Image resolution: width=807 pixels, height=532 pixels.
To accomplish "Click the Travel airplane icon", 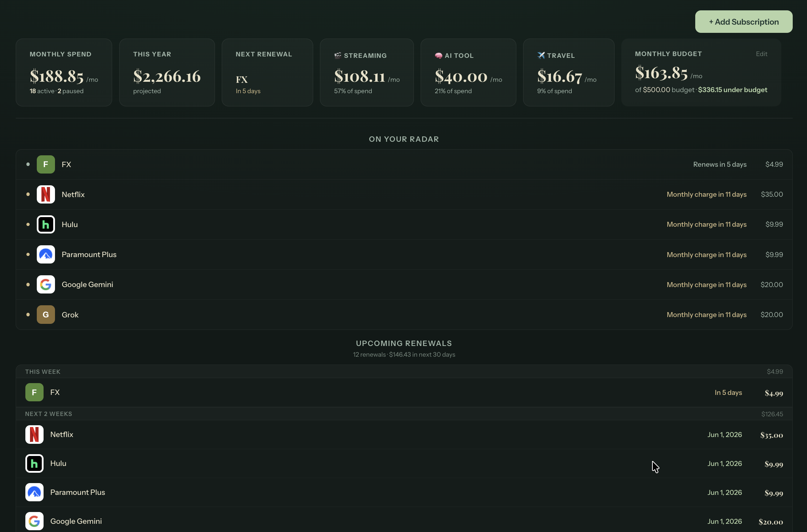I will click(541, 55).
